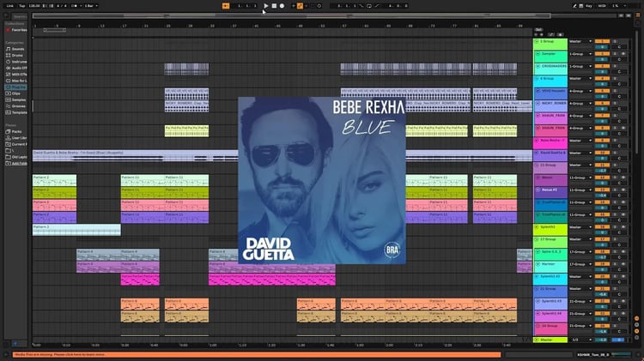
Task: Select the Favorites collection
Action: click(16, 30)
